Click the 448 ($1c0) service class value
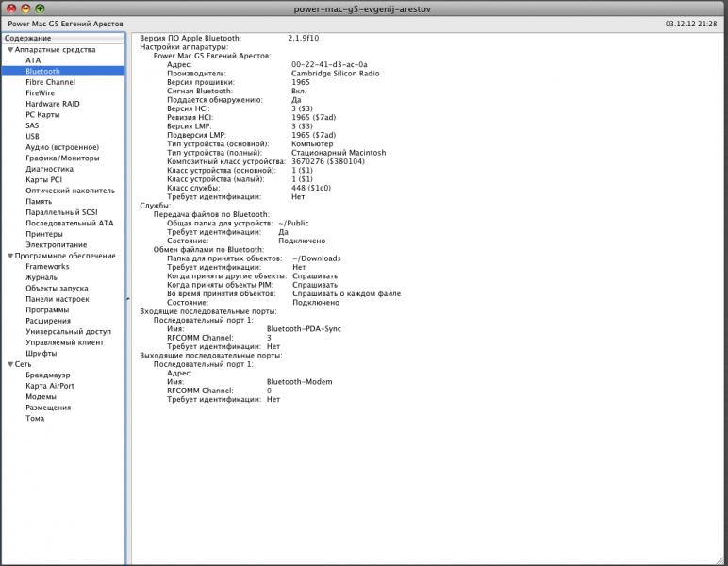The height and width of the screenshot is (566, 728). (x=311, y=188)
